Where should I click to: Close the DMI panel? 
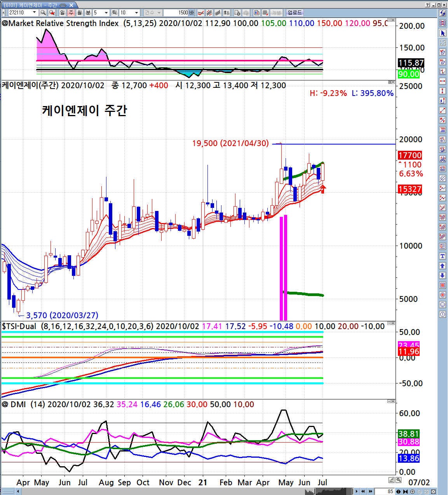[x=393, y=401]
